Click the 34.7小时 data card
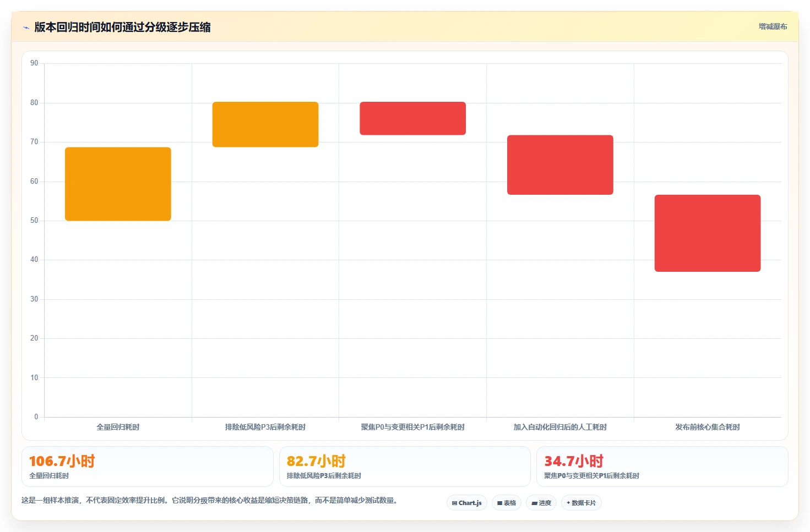810x532 pixels. click(662, 467)
